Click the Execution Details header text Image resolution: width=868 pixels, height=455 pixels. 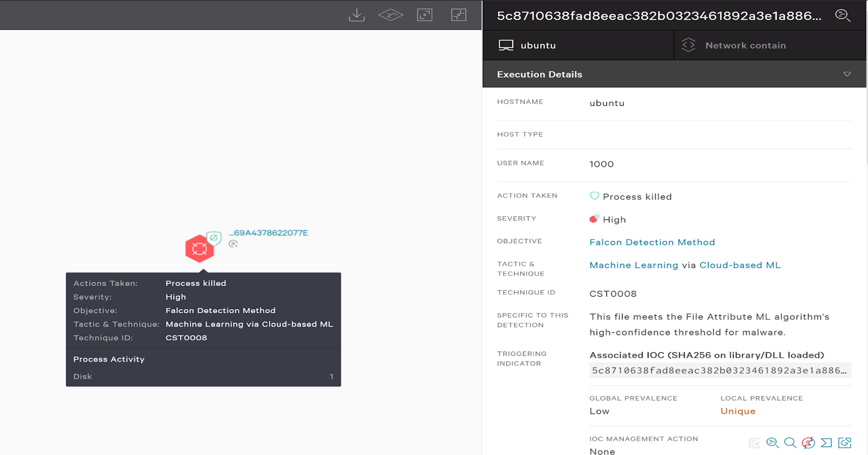(540, 74)
